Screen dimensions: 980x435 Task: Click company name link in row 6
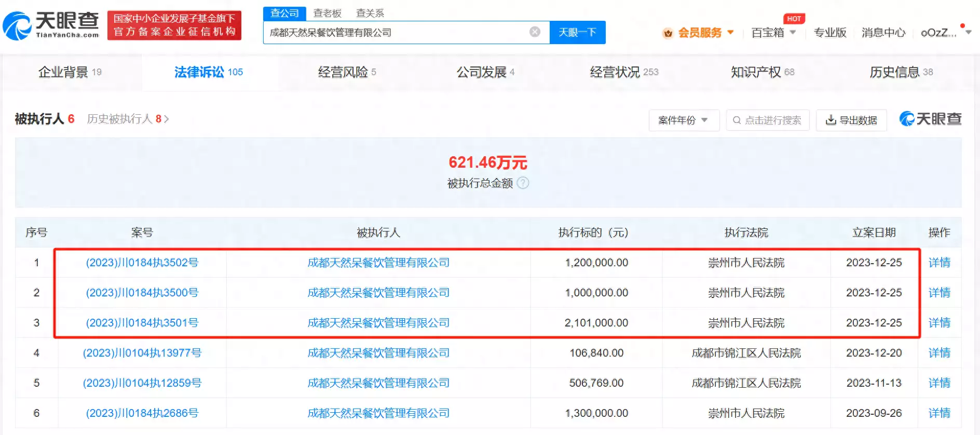[378, 413]
